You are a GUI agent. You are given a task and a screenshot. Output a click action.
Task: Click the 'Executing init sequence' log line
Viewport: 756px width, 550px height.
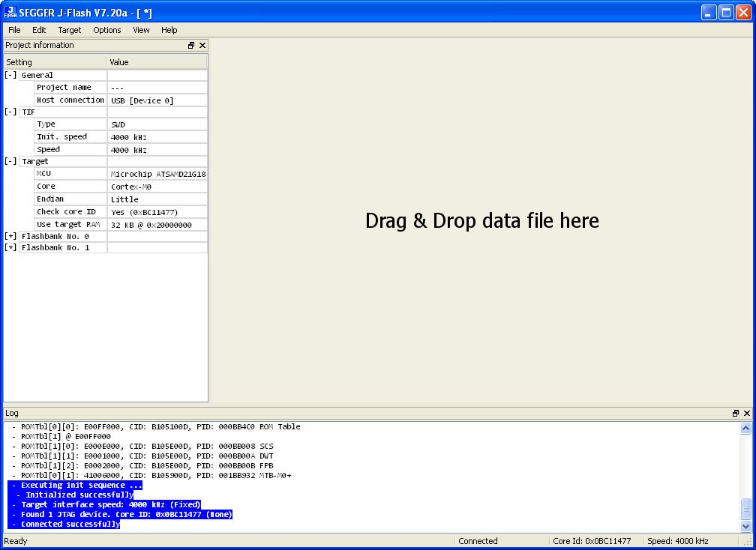(x=75, y=485)
